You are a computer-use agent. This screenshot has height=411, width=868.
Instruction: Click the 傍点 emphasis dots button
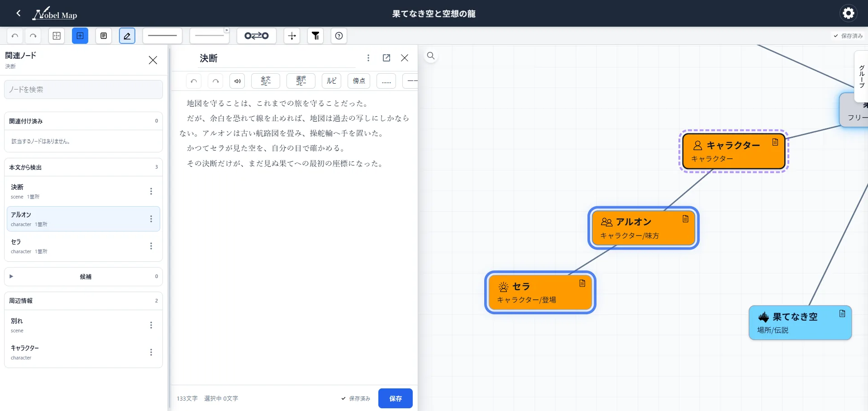359,81
